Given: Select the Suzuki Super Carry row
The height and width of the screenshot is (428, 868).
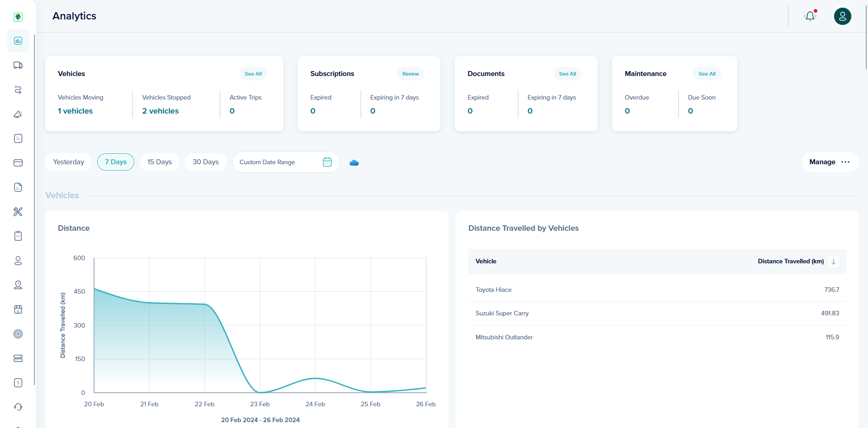Looking at the screenshot, I should coord(657,314).
